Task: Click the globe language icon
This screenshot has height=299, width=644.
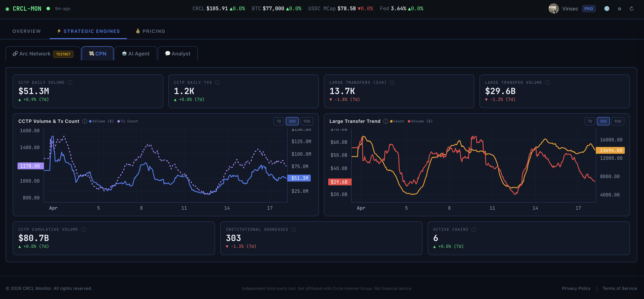Action: (x=607, y=9)
